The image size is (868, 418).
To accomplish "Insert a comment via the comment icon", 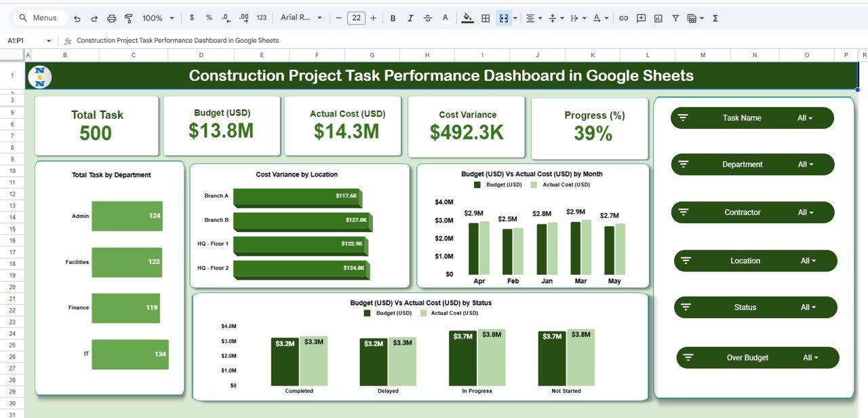I will coord(641,18).
